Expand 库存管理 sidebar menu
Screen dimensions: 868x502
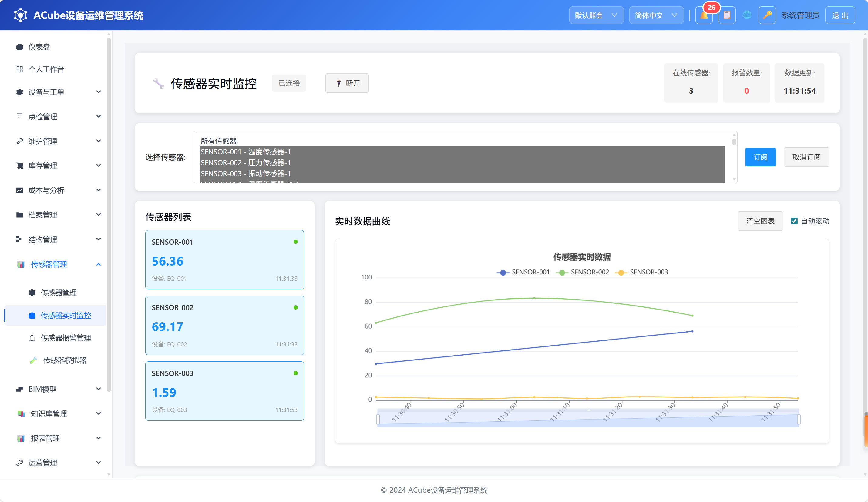[x=55, y=166]
